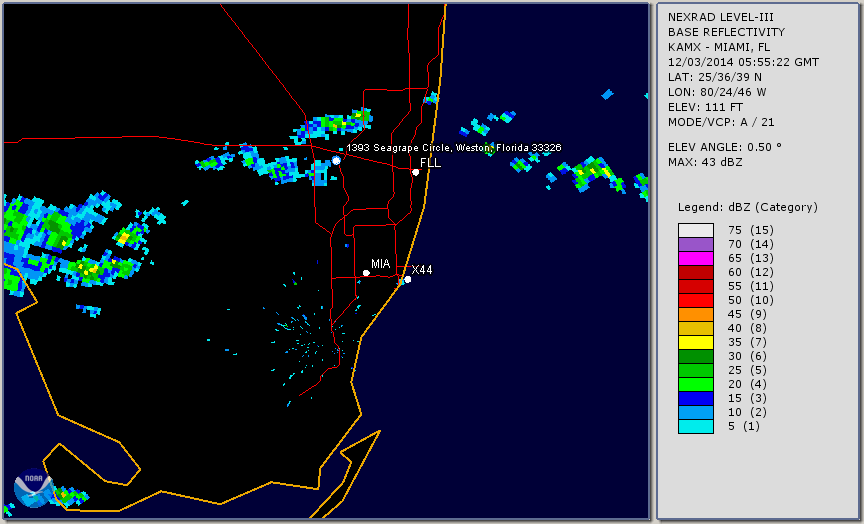The width and height of the screenshot is (864, 524).
Task: Select the 25 dBZ green legend swatch
Action: pyautogui.click(x=696, y=370)
